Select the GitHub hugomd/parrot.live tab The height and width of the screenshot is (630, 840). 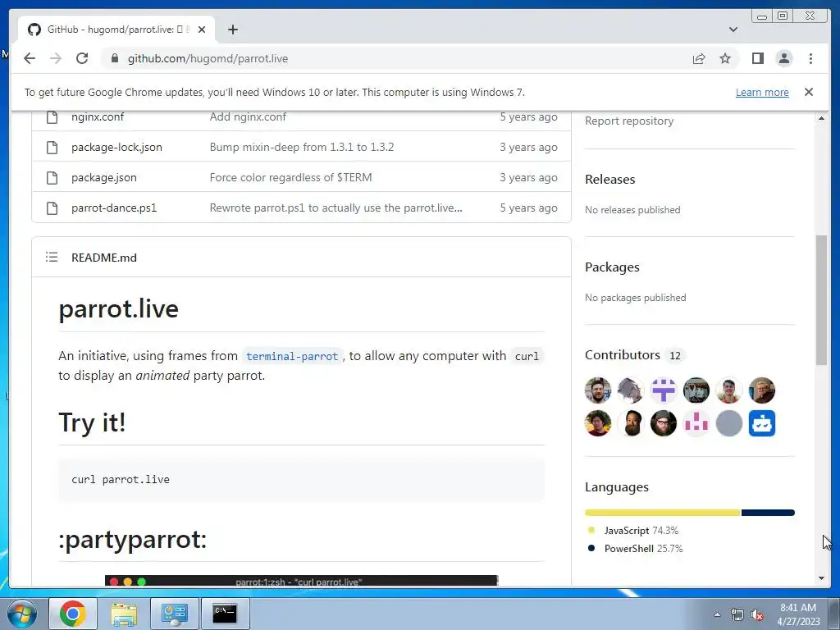click(x=116, y=30)
